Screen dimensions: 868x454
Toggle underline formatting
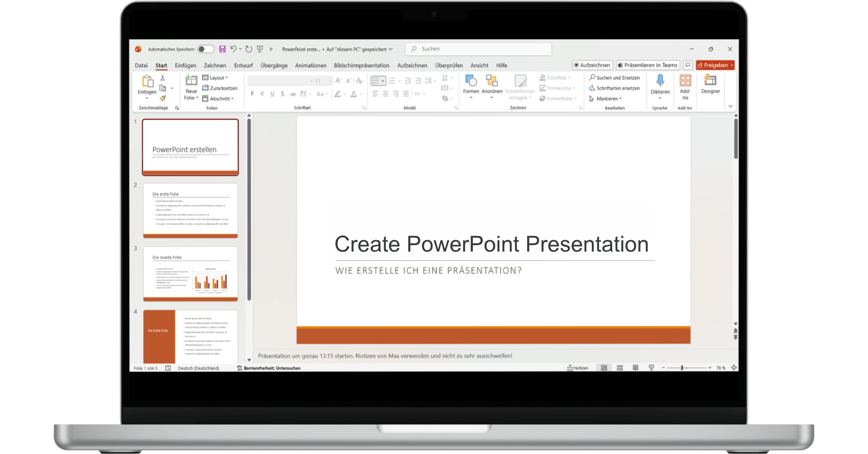point(272,93)
